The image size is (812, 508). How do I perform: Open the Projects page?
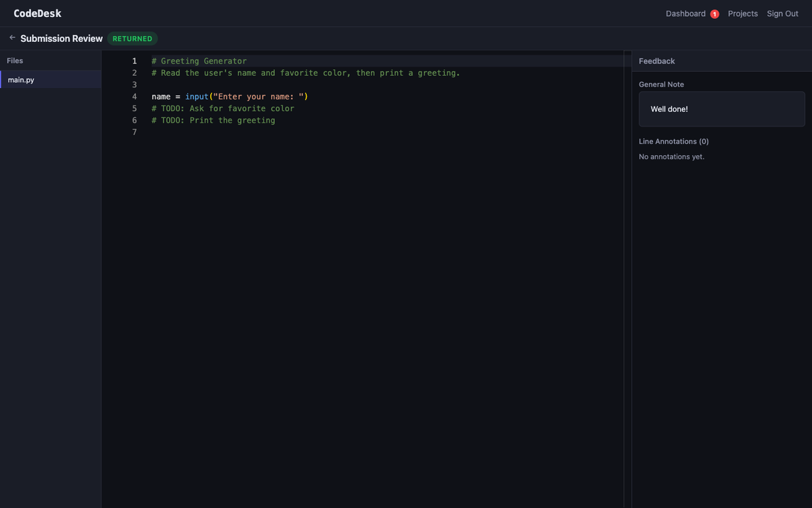742,14
